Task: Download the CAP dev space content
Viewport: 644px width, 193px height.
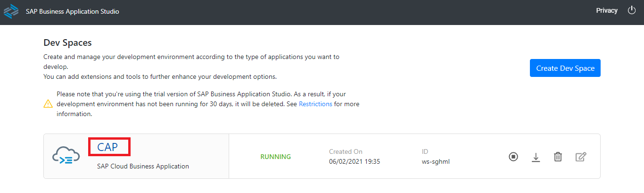Action: 536,157
